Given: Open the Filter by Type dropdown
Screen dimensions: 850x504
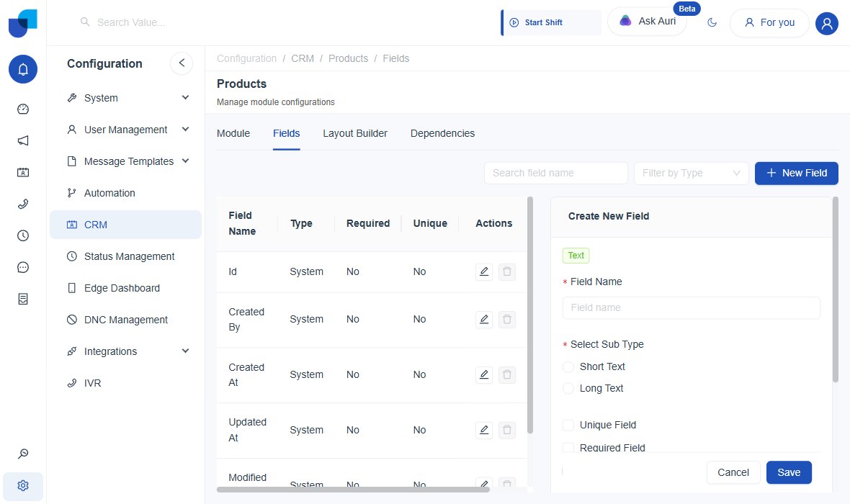Looking at the screenshot, I should (x=692, y=173).
